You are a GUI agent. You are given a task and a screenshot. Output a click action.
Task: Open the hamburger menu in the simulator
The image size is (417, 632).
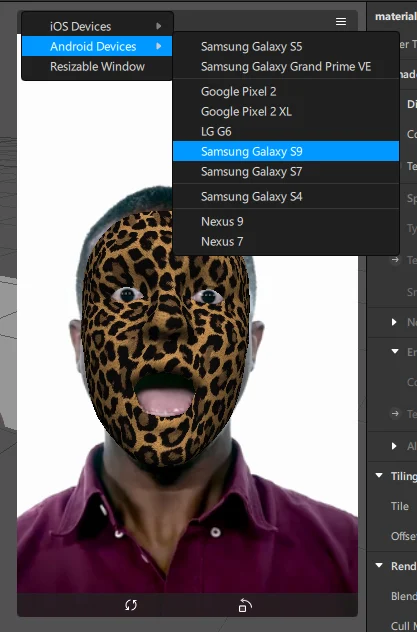[x=341, y=21]
